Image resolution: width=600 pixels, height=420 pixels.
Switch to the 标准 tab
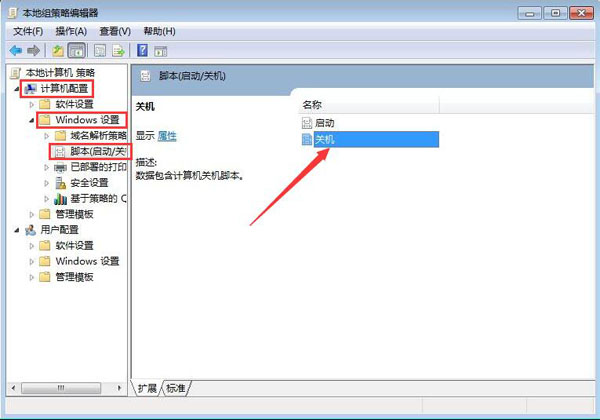tap(176, 388)
